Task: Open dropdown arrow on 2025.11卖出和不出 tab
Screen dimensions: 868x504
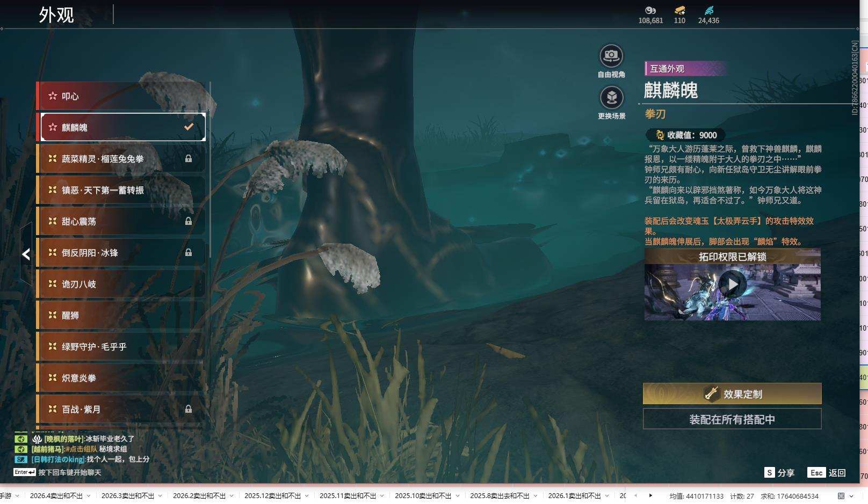Action: pyautogui.click(x=382, y=496)
